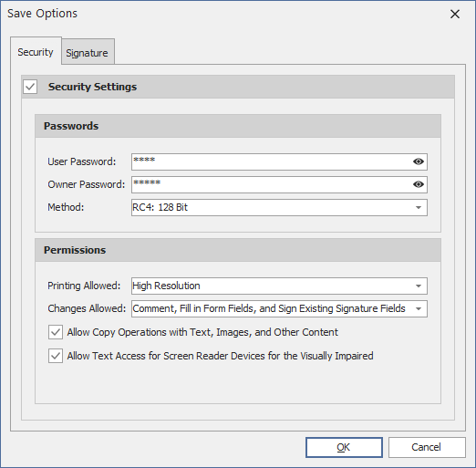This screenshot has height=468, width=476.
Task: Click the 'Security Settings' heading text
Action: pyautogui.click(x=92, y=87)
